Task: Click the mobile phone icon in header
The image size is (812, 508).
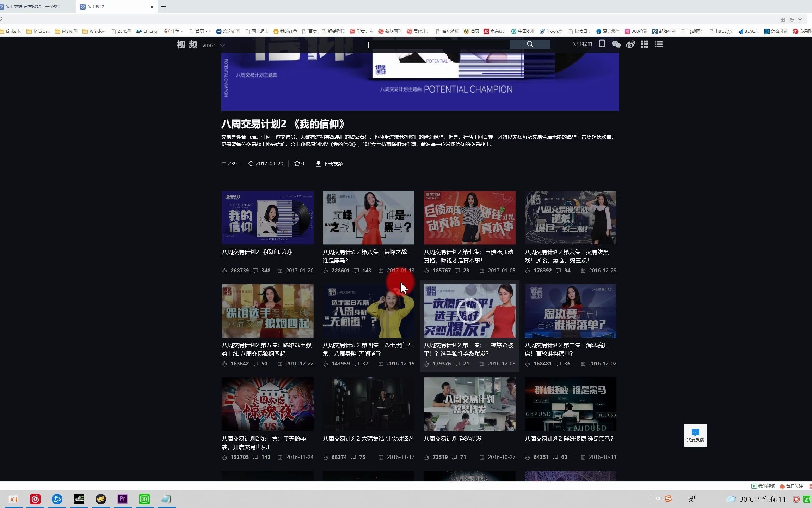Action: 602,43
